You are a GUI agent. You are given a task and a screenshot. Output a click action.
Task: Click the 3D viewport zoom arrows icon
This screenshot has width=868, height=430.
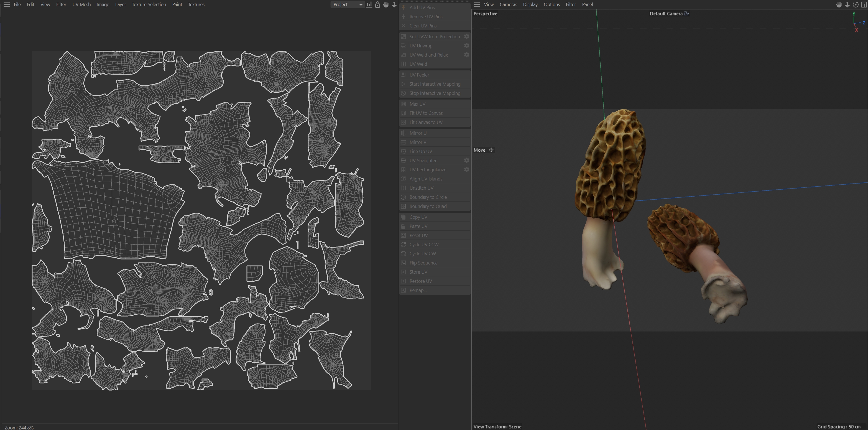click(x=847, y=4)
